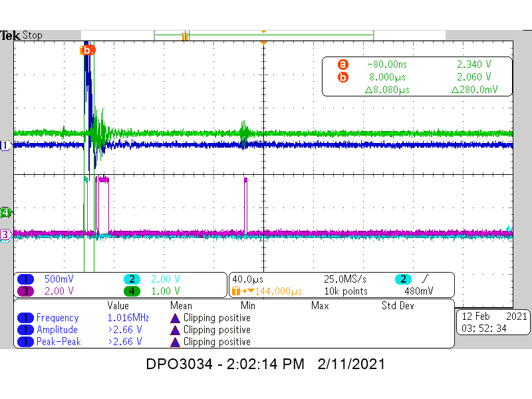Click the trigger level arrow on the right edge
The width and height of the screenshot is (532, 399).
pyautogui.click(x=509, y=231)
